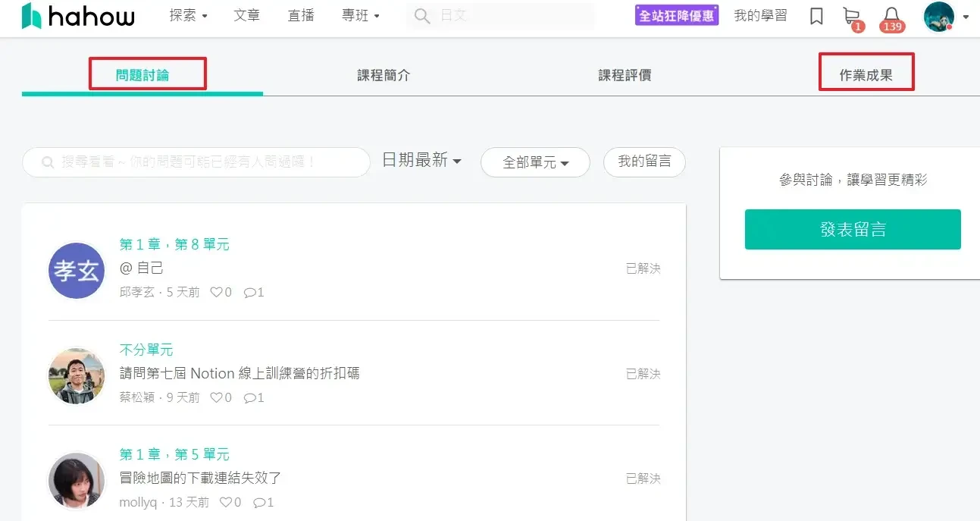This screenshot has width=980, height=521.
Task: Open the 日期最新 sort dropdown
Action: pyautogui.click(x=421, y=160)
